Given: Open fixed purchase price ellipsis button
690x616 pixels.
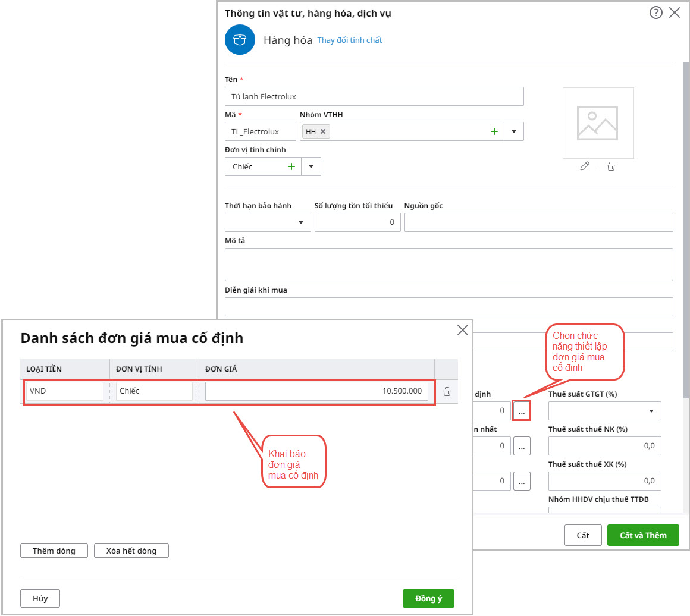Looking at the screenshot, I should [x=521, y=411].
